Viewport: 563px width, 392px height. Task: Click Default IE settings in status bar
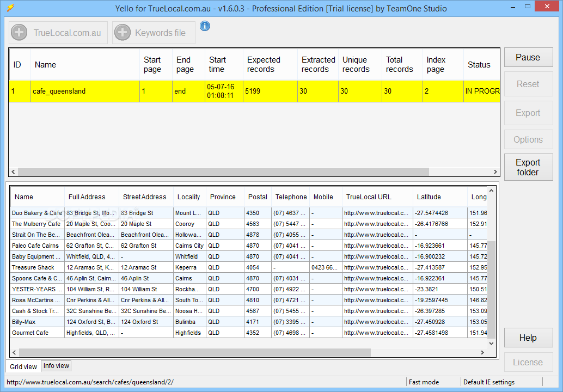(488, 382)
